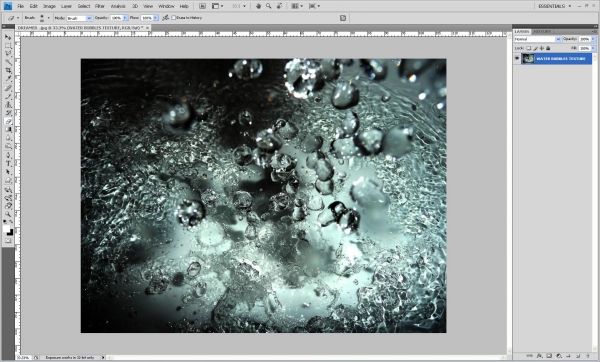Open eraser Flow slider arrow
This screenshot has height=362, width=600.
coord(155,18)
